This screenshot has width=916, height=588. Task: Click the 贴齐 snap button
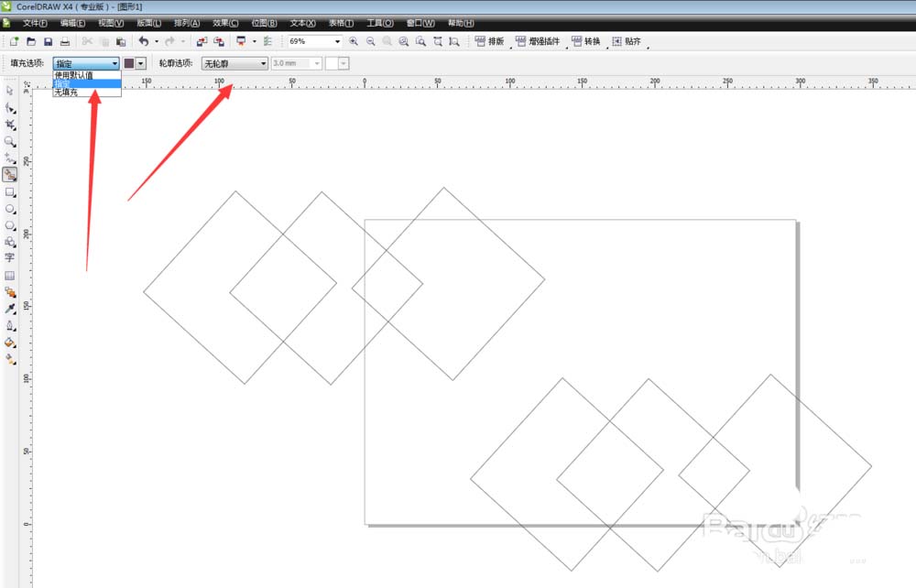point(627,41)
